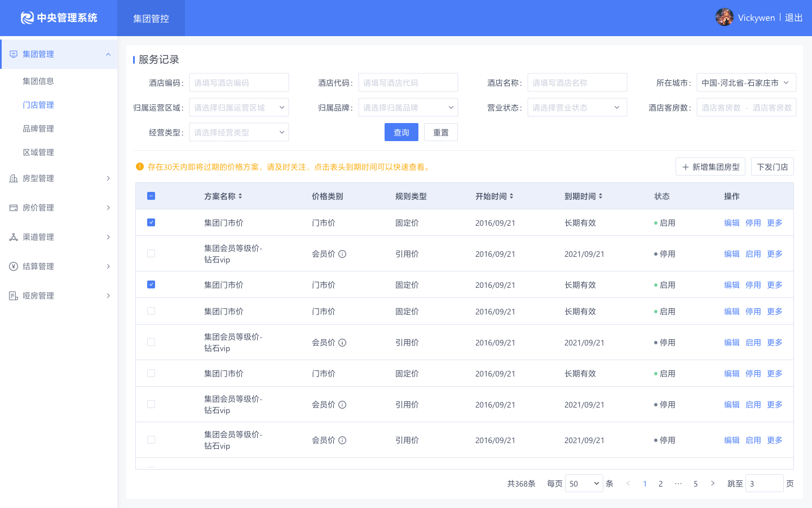Screen dimensions: 812x508
Task: Expand the 哑房管理 menu chevron
Action: pyautogui.click(x=108, y=296)
